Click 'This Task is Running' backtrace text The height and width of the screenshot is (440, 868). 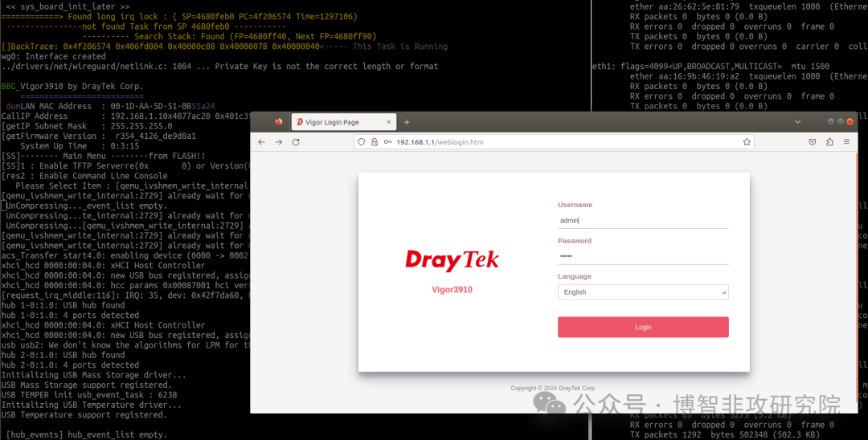coord(400,47)
